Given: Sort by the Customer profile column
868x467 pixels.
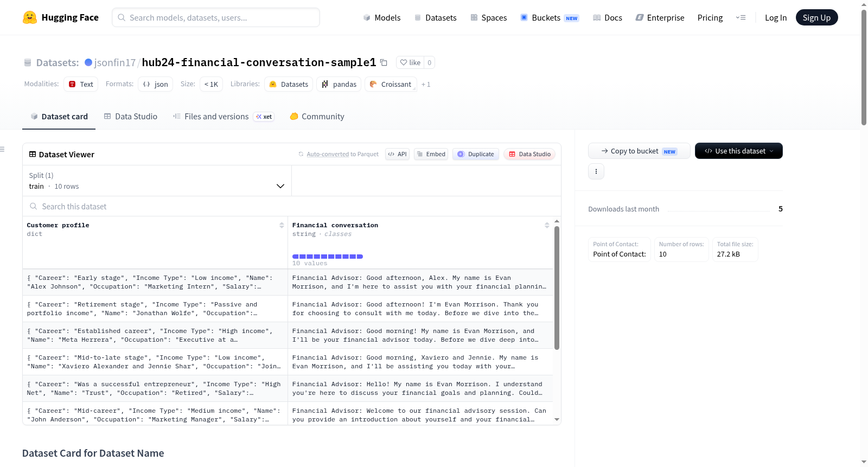Looking at the screenshot, I should 282,225.
